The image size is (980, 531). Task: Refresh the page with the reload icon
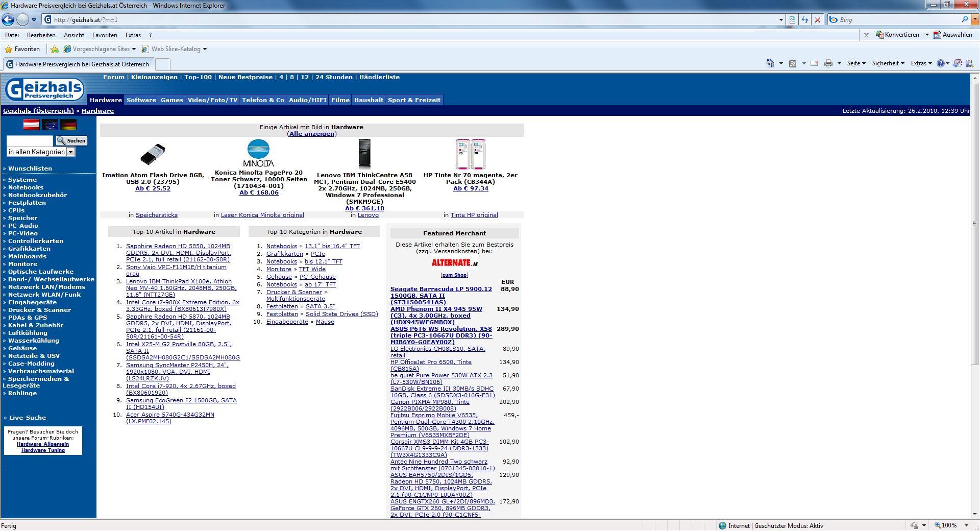click(x=805, y=20)
